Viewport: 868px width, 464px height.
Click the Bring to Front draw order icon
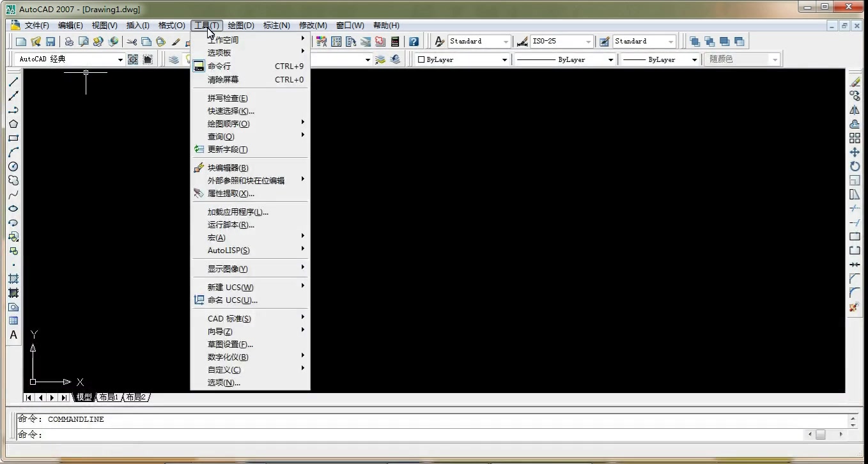tap(695, 42)
